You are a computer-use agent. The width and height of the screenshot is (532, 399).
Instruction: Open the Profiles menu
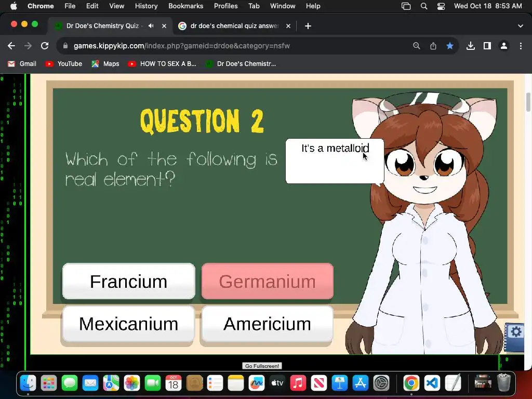[225, 6]
